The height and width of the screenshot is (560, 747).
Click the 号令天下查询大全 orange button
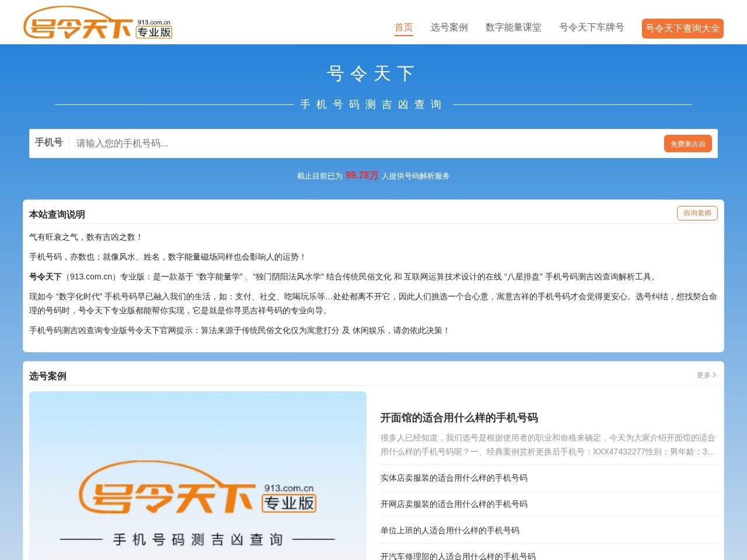point(683,29)
